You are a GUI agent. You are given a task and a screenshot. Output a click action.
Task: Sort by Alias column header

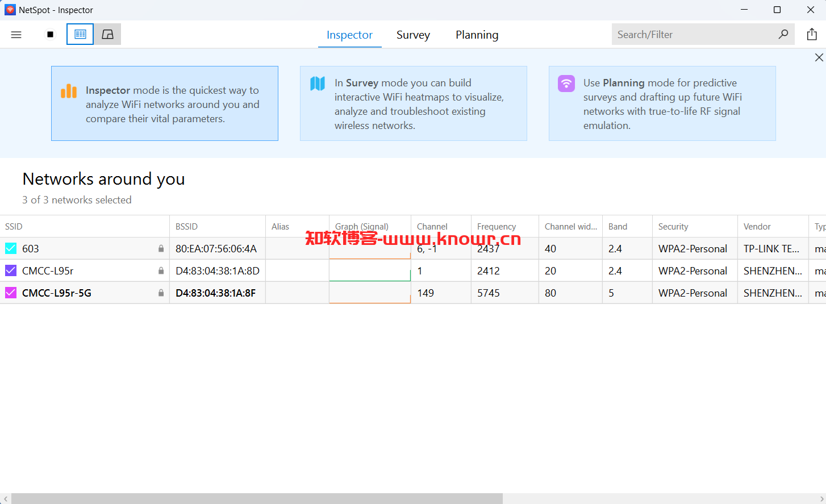[x=297, y=226]
